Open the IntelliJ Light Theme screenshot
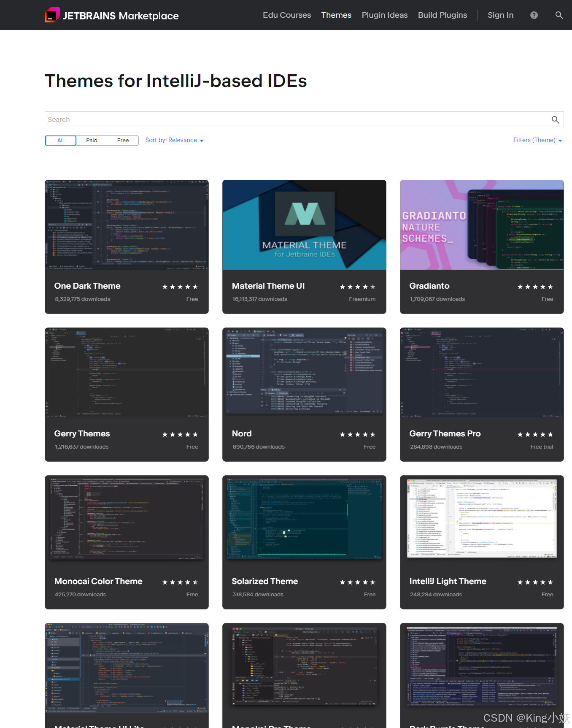This screenshot has width=572, height=728. [x=482, y=520]
